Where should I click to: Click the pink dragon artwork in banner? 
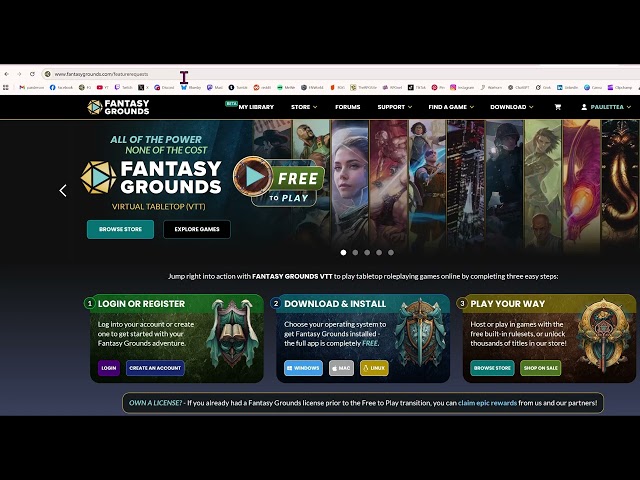pyautogui.click(x=580, y=184)
